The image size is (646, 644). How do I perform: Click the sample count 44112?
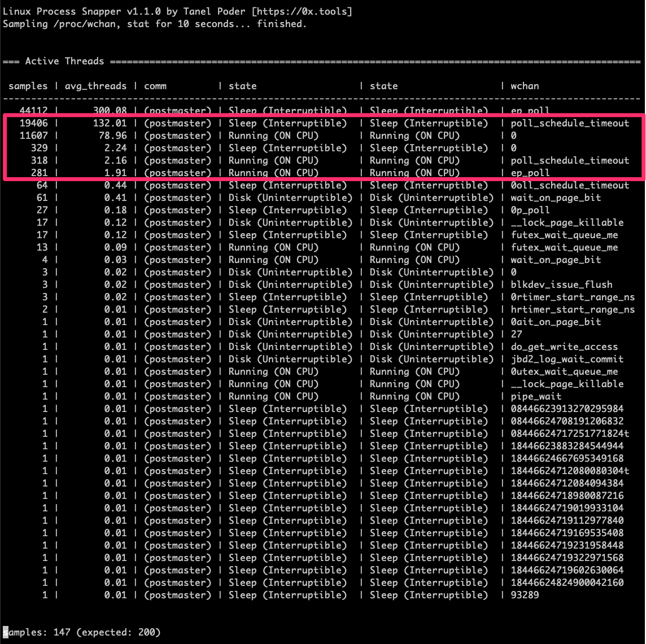pyautogui.click(x=33, y=111)
